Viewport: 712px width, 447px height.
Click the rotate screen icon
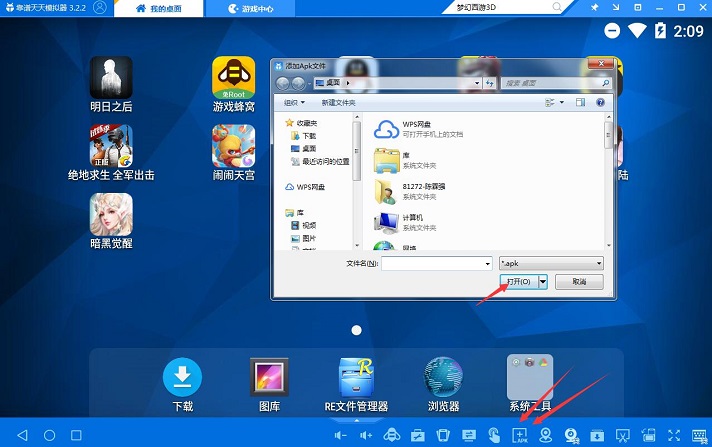[x=648, y=435]
